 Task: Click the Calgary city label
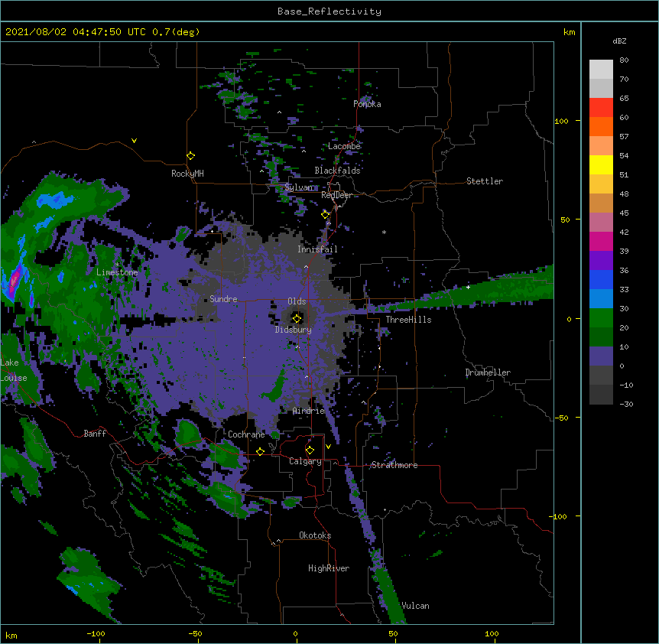click(305, 461)
